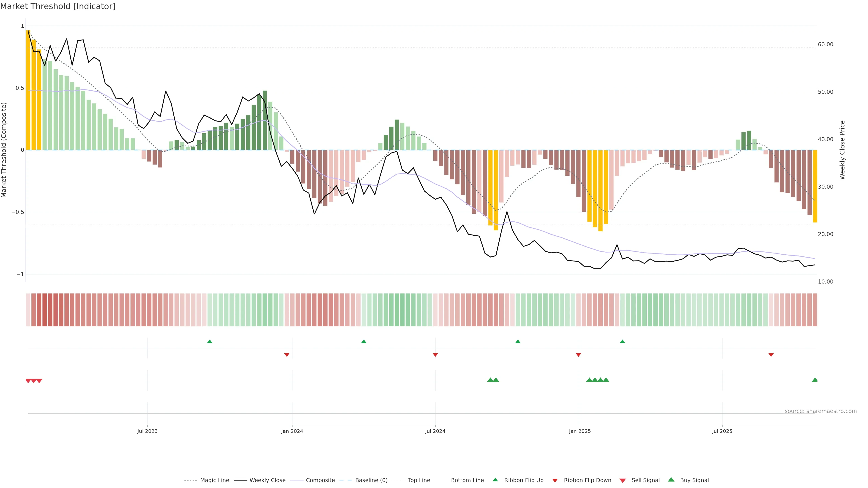Click the Jul 2024 x-axis label
868x488 pixels.
coord(435,431)
